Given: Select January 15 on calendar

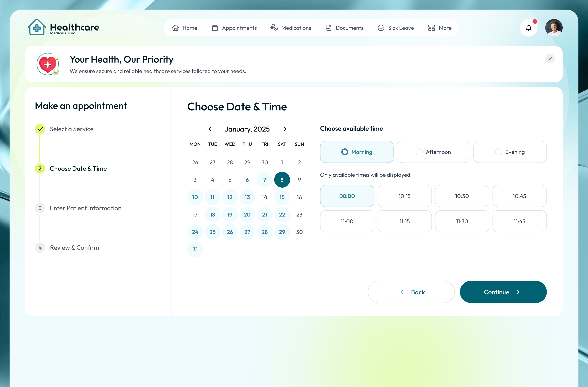Looking at the screenshot, I should click(282, 197).
